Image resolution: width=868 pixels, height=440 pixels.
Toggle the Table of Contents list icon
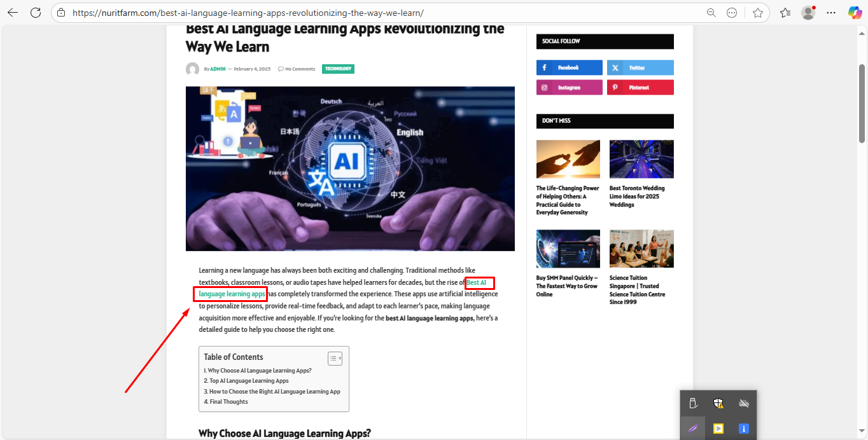pyautogui.click(x=335, y=359)
